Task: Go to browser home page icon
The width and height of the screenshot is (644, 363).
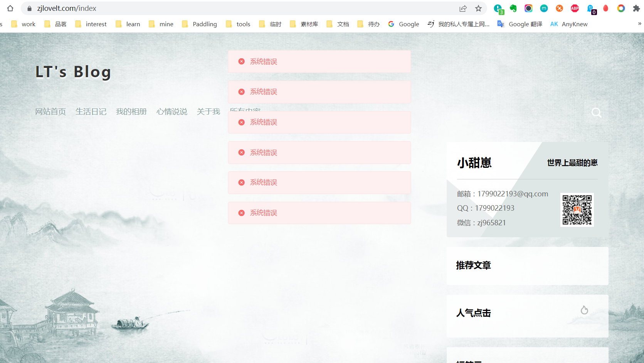Action: coord(10,8)
